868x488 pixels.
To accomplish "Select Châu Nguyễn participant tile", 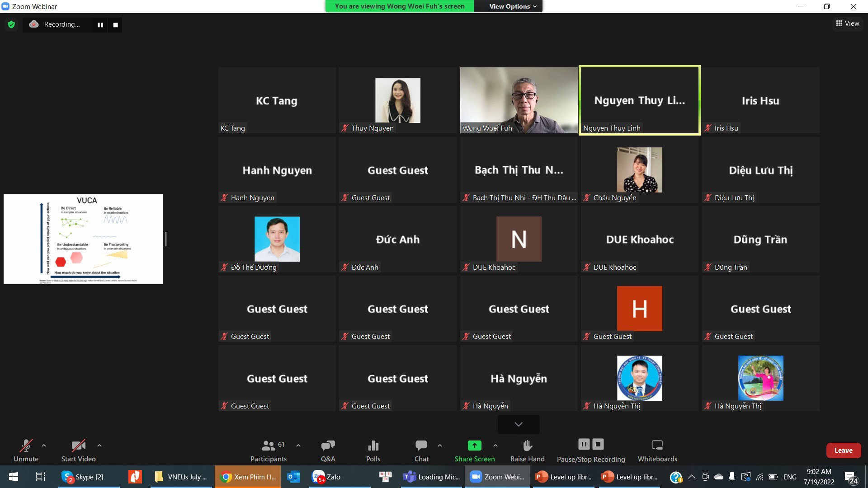I will (x=640, y=170).
